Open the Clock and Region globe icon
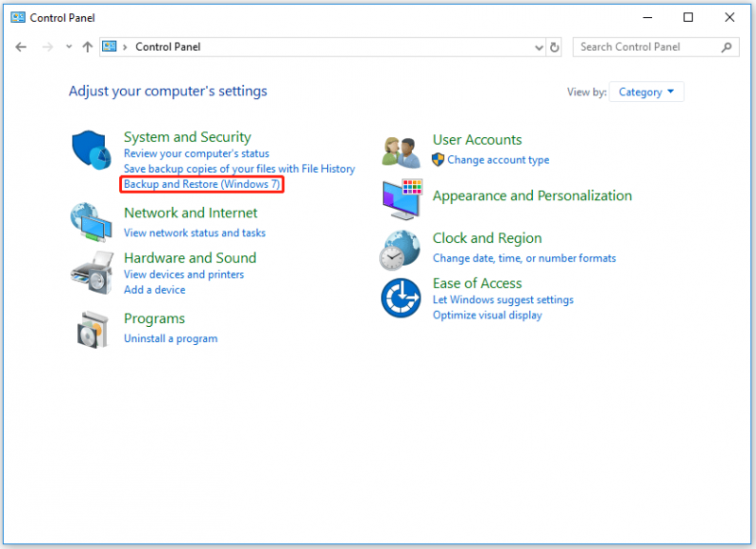Screen dimensions: 756x549 400,250
